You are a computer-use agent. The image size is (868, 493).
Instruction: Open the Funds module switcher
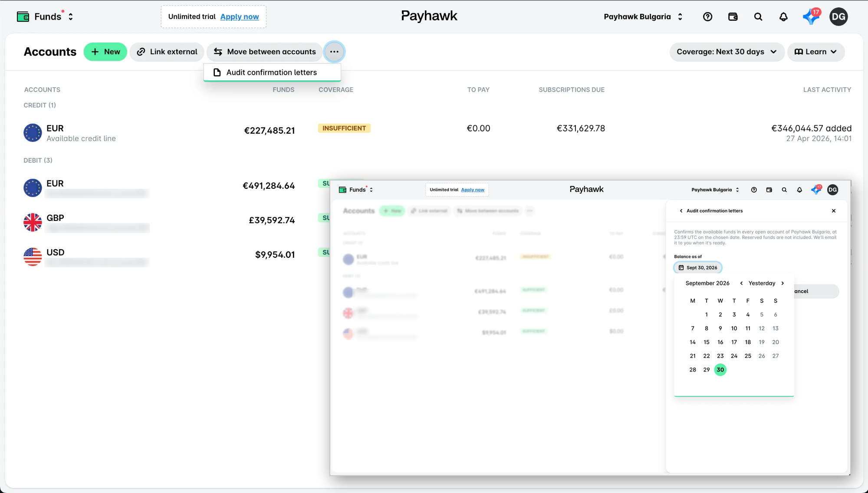coord(45,16)
